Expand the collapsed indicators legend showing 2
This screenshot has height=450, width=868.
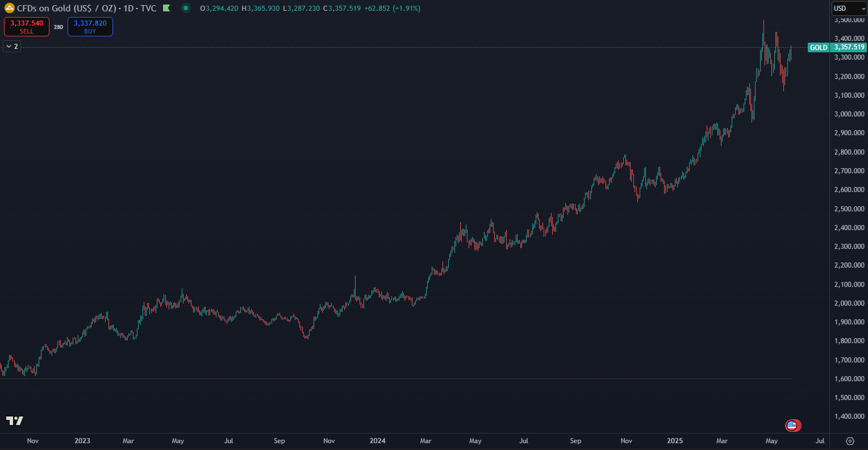click(x=12, y=47)
